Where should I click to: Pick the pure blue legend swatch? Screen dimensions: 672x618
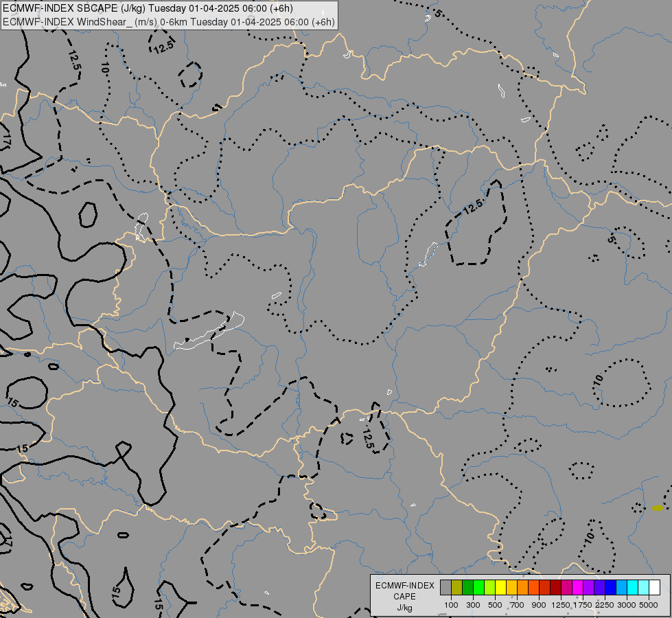(611, 588)
